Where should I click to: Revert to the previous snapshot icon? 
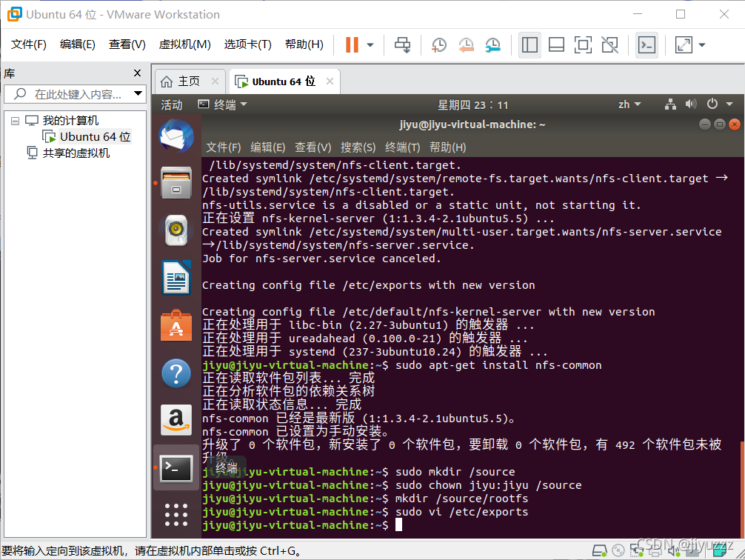click(466, 44)
